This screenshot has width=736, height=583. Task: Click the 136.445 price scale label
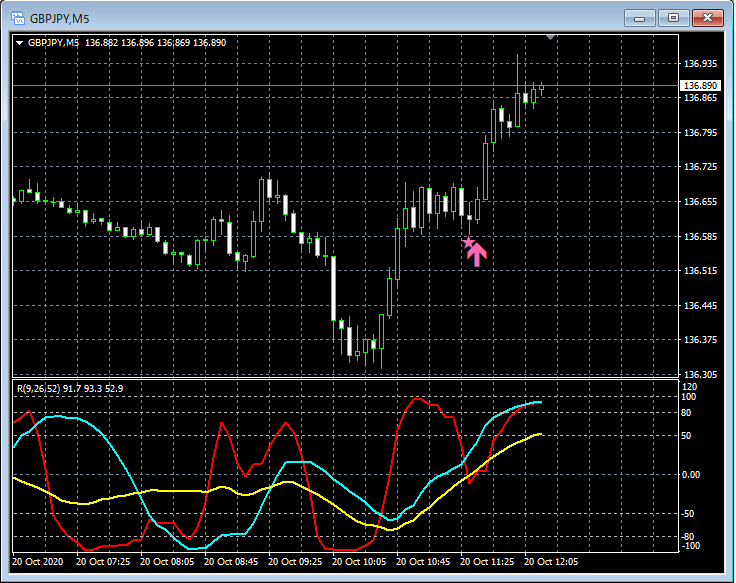[700, 306]
